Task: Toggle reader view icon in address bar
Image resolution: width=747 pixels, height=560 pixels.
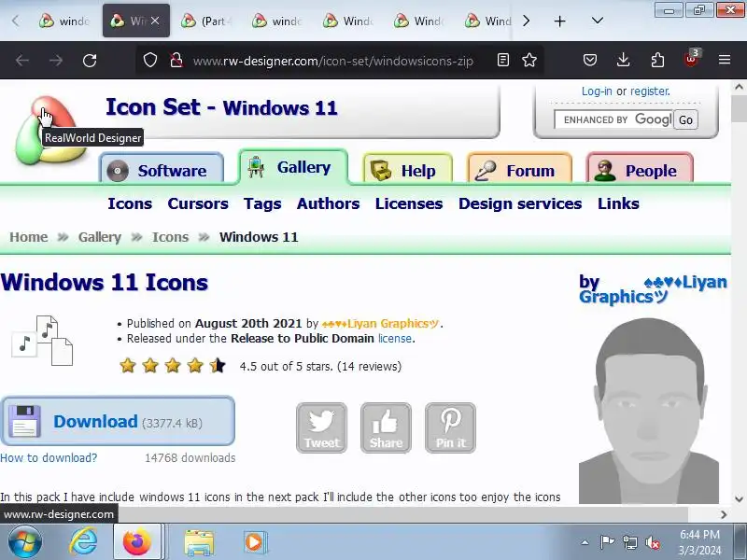Action: [503, 60]
